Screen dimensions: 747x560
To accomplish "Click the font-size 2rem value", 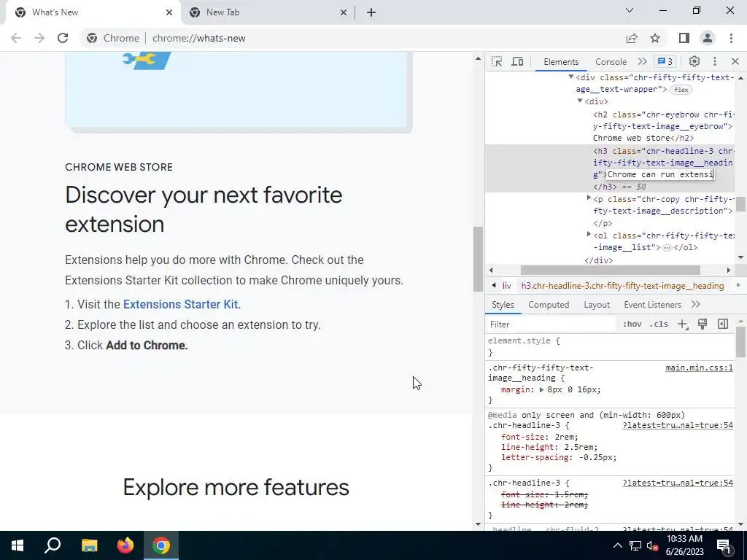I will (x=565, y=437).
